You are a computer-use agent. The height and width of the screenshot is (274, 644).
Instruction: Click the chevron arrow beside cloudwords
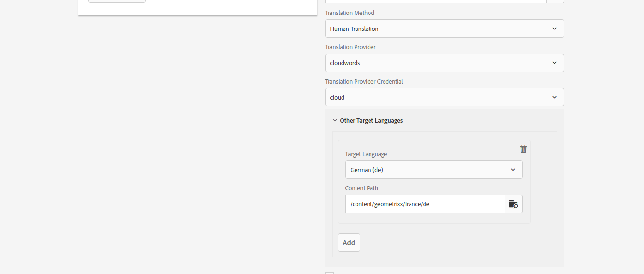(554, 63)
